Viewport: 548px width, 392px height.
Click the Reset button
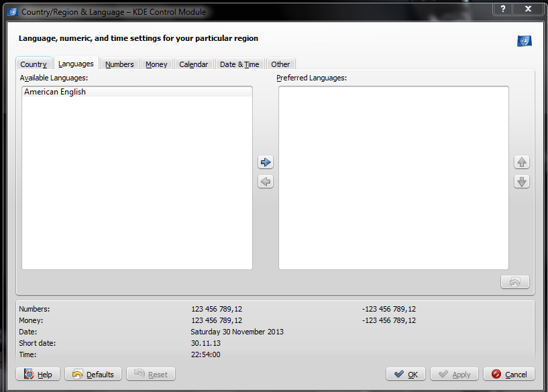pyautogui.click(x=151, y=374)
